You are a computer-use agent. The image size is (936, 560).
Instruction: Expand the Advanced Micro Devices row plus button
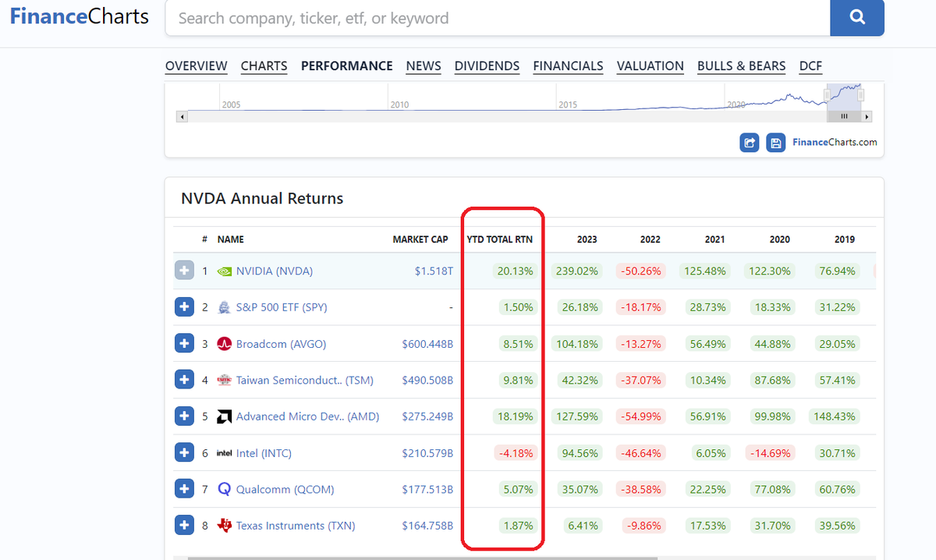[184, 416]
